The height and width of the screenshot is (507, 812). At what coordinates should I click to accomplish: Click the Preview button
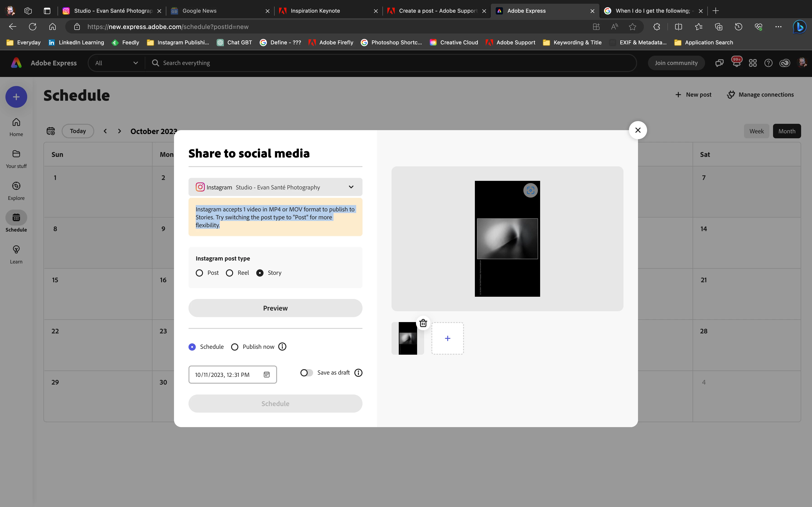click(275, 308)
